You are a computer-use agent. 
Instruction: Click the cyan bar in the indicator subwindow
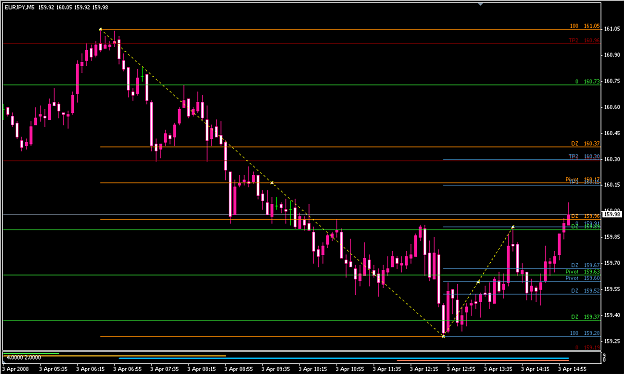(x=344, y=359)
